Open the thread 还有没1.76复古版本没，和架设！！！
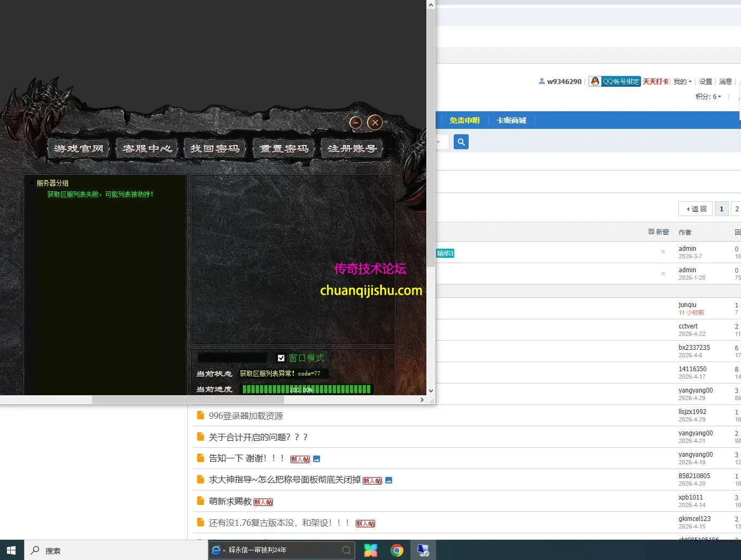 [279, 523]
